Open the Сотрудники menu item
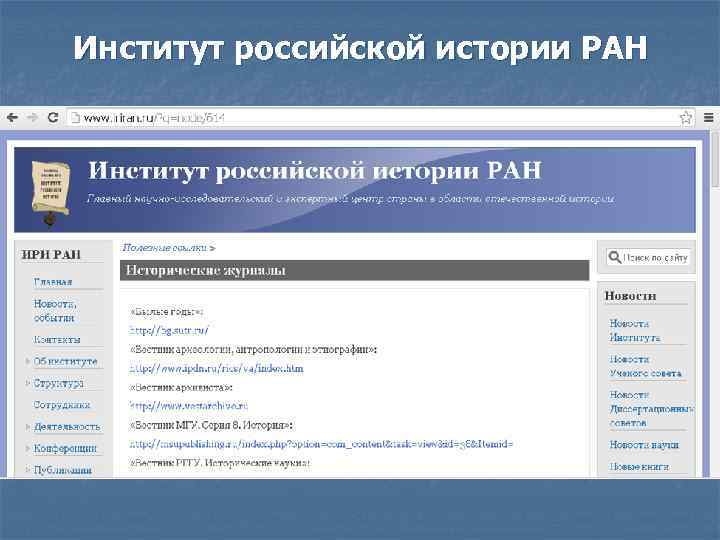The height and width of the screenshot is (540, 720). pos(62,405)
